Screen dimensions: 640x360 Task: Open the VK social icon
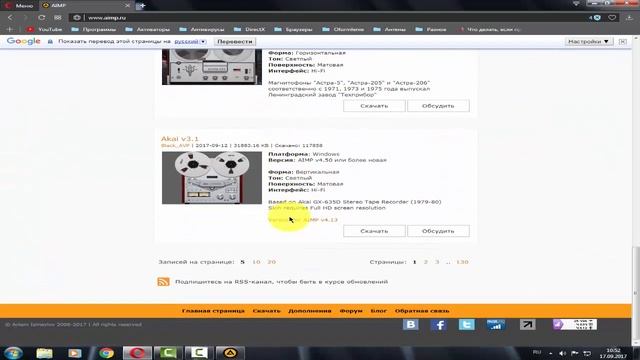coord(411,325)
